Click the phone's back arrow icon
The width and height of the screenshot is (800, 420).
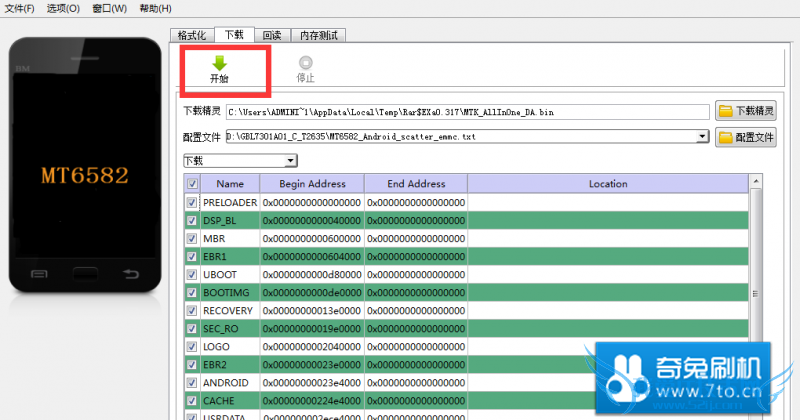coord(130,273)
